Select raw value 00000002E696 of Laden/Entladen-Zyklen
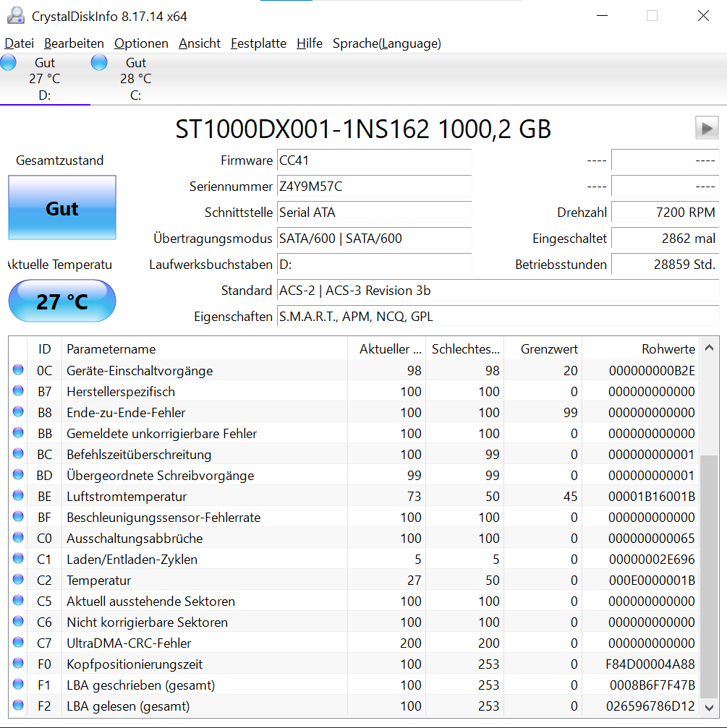Viewport: 727px width, 728px height. tap(652, 559)
